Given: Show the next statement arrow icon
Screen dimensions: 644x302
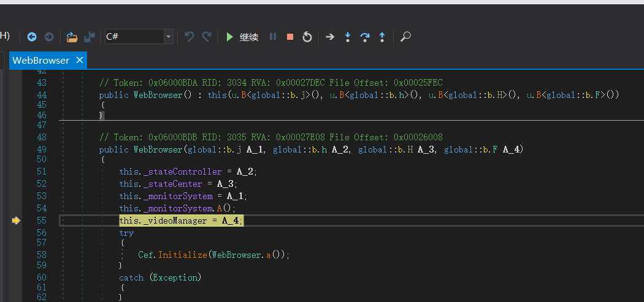Looking at the screenshot, I should (330, 37).
